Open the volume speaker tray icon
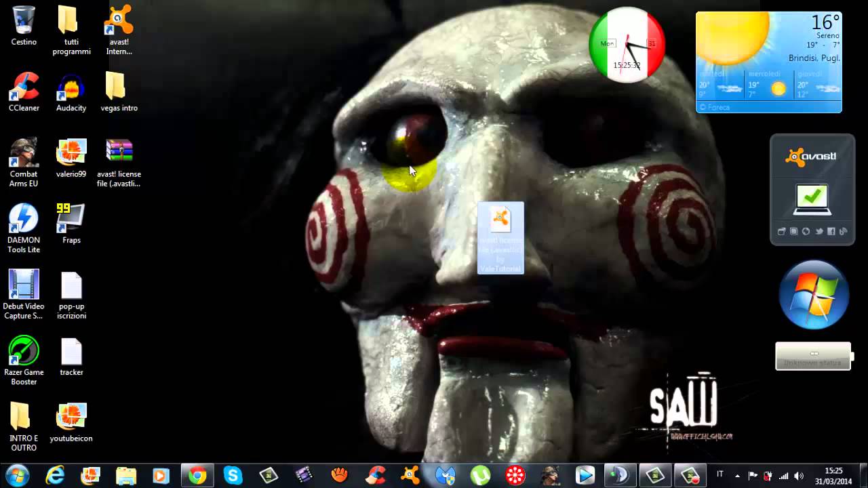 (x=799, y=475)
